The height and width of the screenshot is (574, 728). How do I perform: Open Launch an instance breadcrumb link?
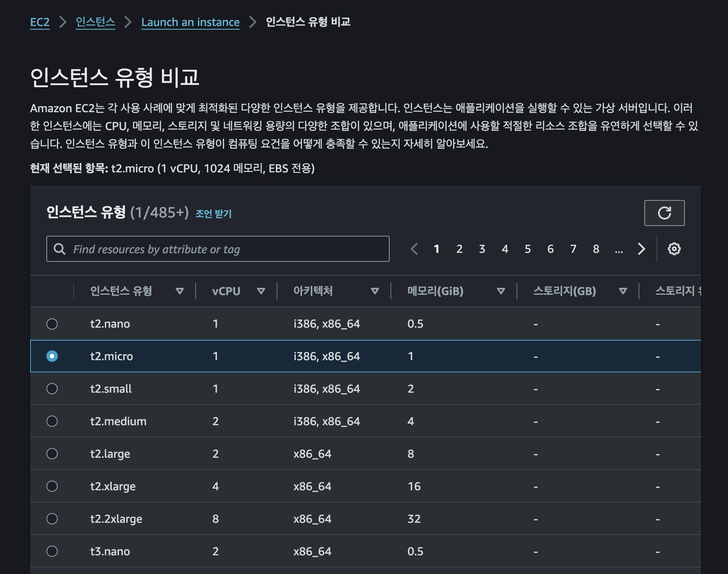point(190,22)
